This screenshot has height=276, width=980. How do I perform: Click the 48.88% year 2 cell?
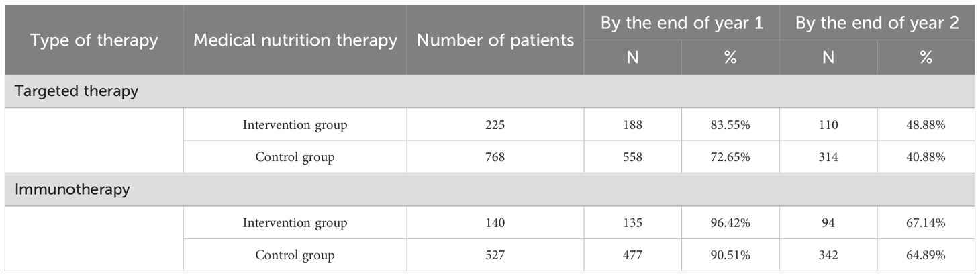point(926,124)
